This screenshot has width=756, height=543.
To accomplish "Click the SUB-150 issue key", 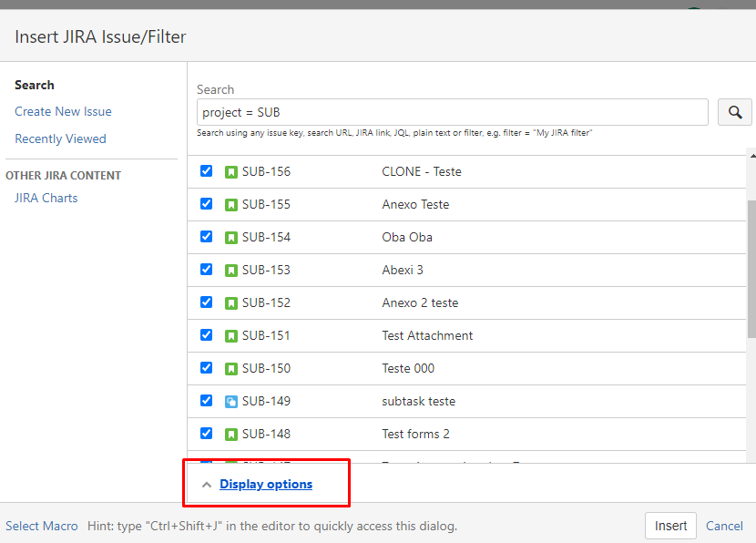I will (x=266, y=368).
